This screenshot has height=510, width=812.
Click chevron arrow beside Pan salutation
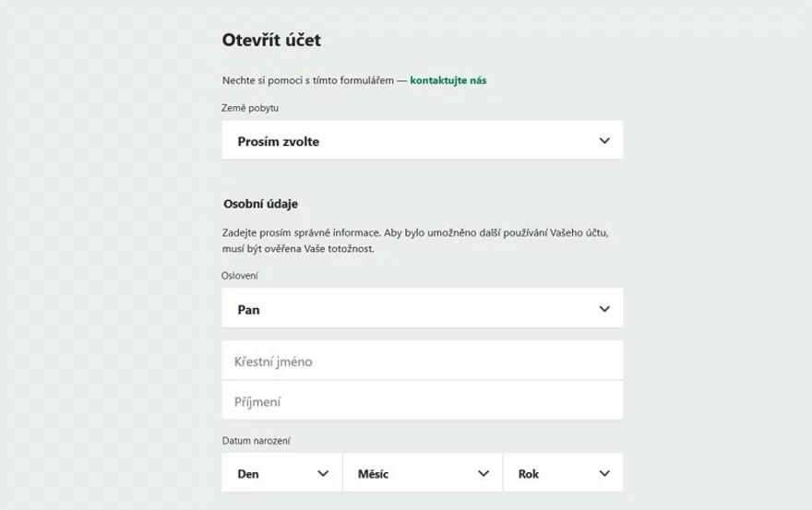click(x=604, y=309)
